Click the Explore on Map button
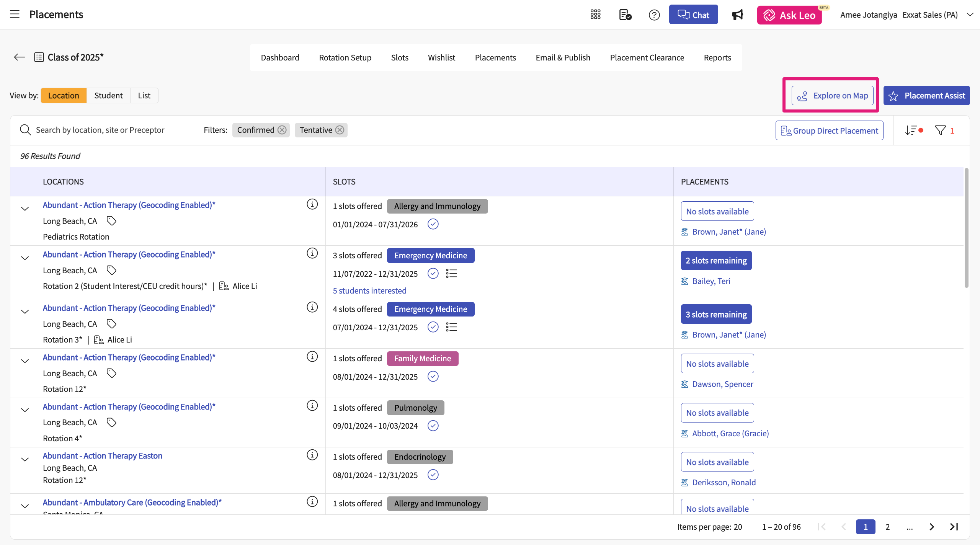980x545 pixels. tap(832, 96)
